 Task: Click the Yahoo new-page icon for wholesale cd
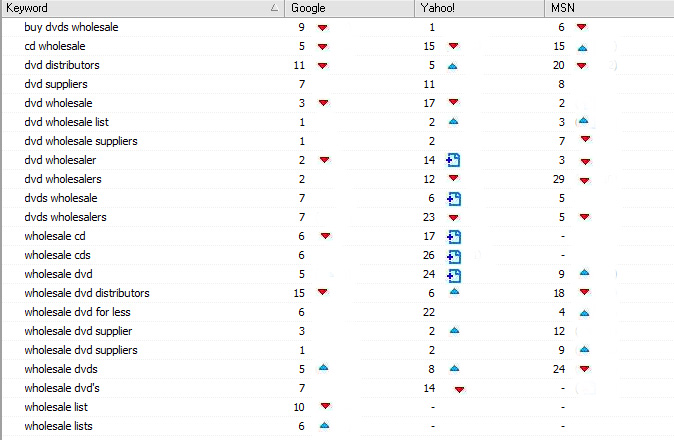click(x=454, y=236)
